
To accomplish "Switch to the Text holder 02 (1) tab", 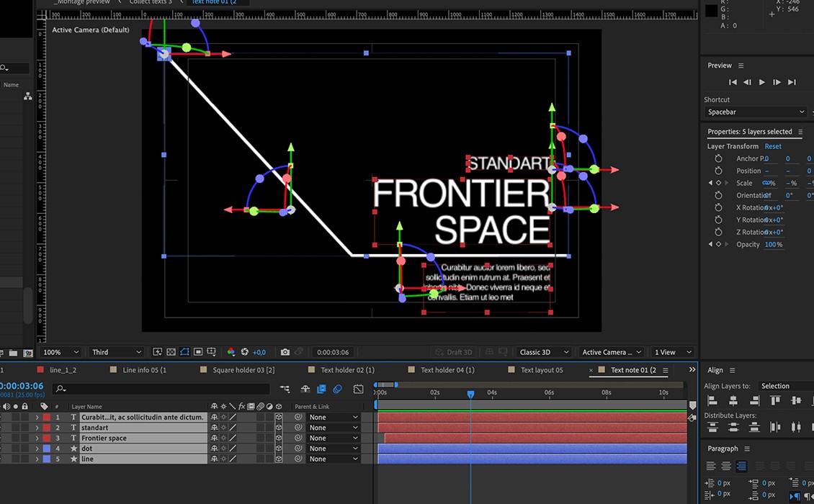I will tap(347, 370).
